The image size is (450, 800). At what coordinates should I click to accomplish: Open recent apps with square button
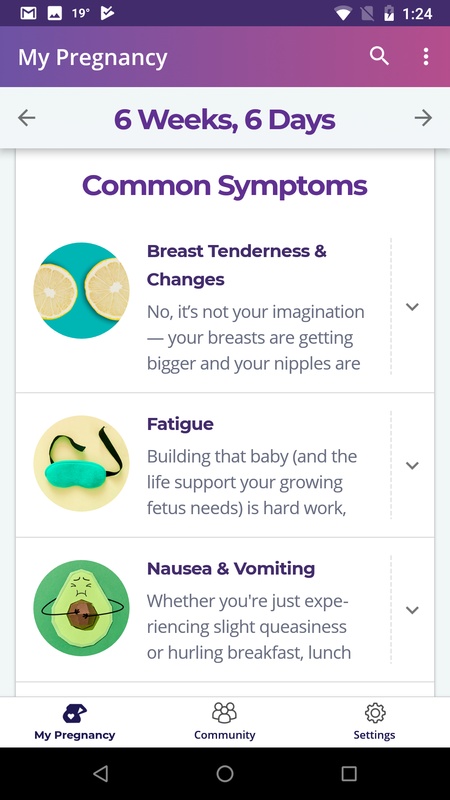(349, 774)
